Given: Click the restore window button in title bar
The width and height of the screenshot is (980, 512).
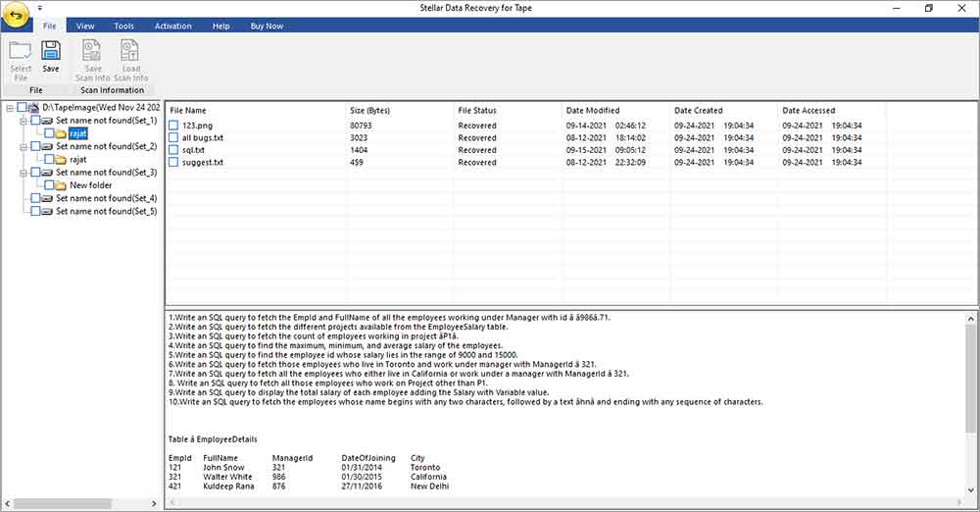Looking at the screenshot, I should click(928, 8).
